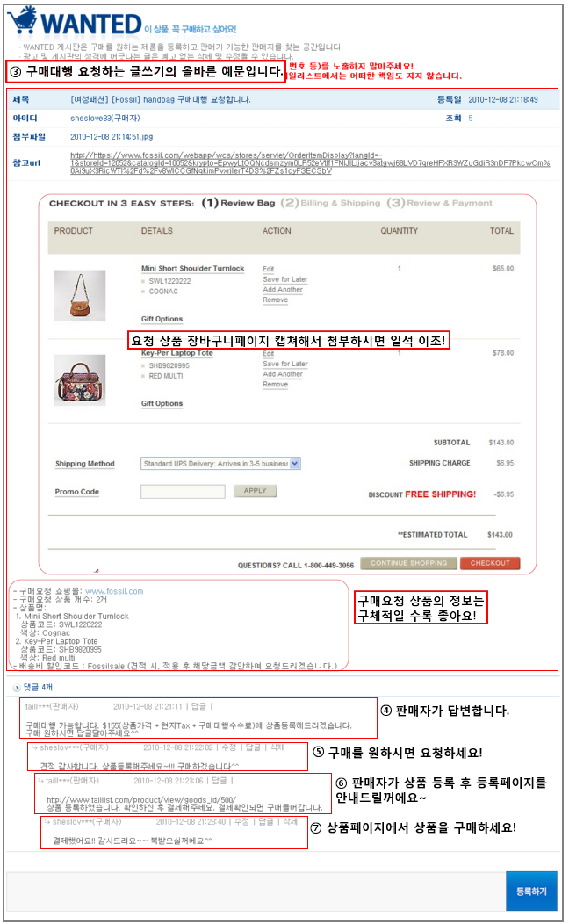The height and width of the screenshot is (924, 569).
Task: Open the Shipping Method dropdown
Action: tap(221, 464)
